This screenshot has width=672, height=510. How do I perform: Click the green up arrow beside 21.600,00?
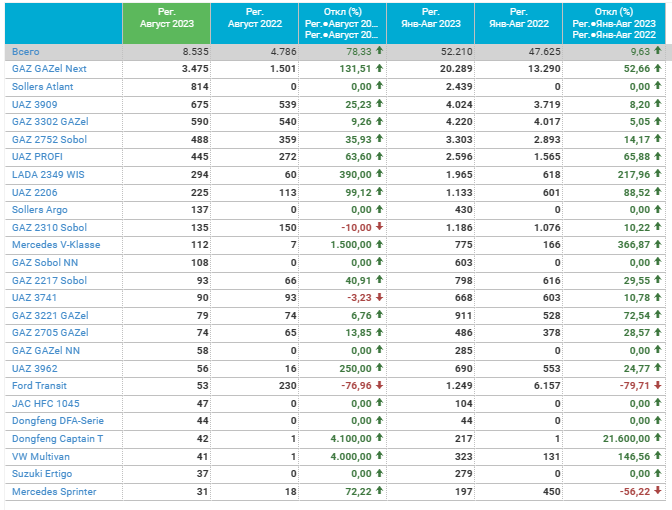658,438
